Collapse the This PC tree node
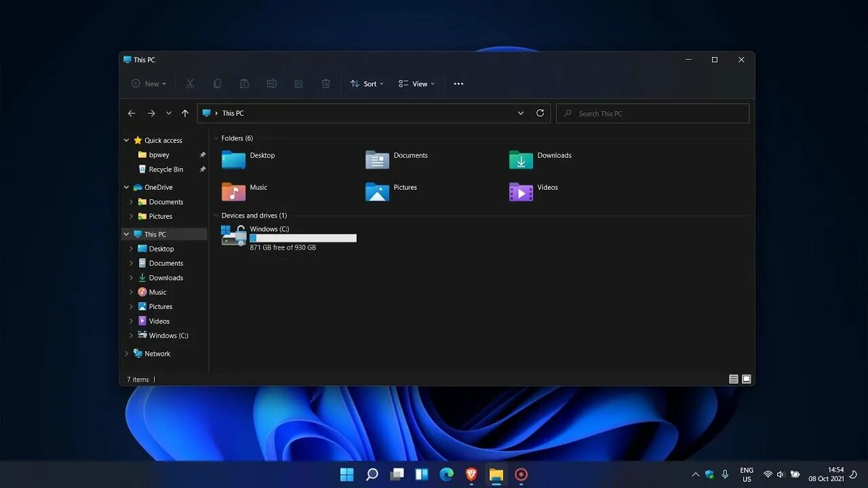Image resolution: width=868 pixels, height=488 pixels. pos(126,234)
